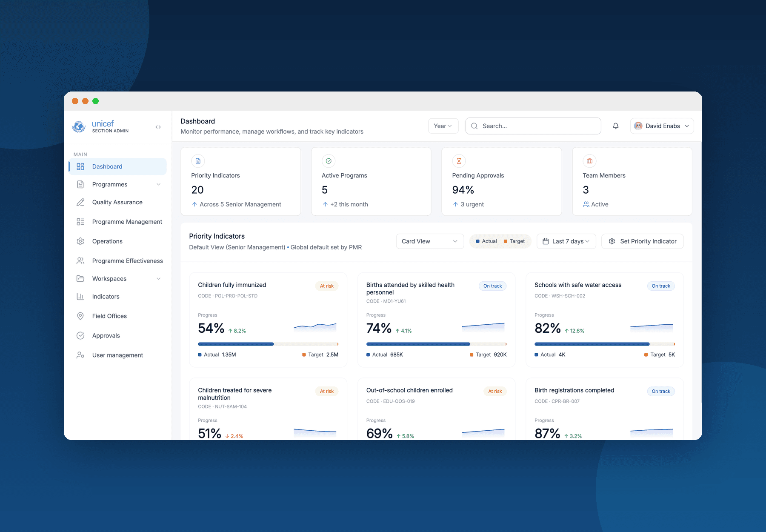Click David Enabs avatar picture

pos(638,126)
